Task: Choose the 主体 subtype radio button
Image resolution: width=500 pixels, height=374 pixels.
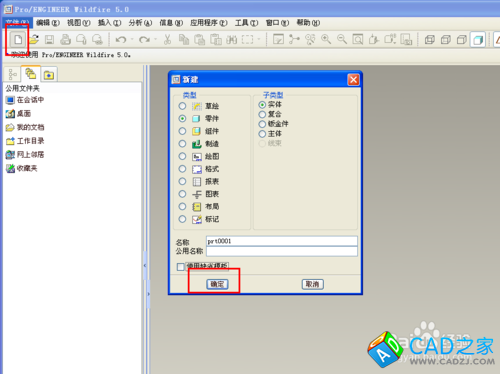Action: 262,134
